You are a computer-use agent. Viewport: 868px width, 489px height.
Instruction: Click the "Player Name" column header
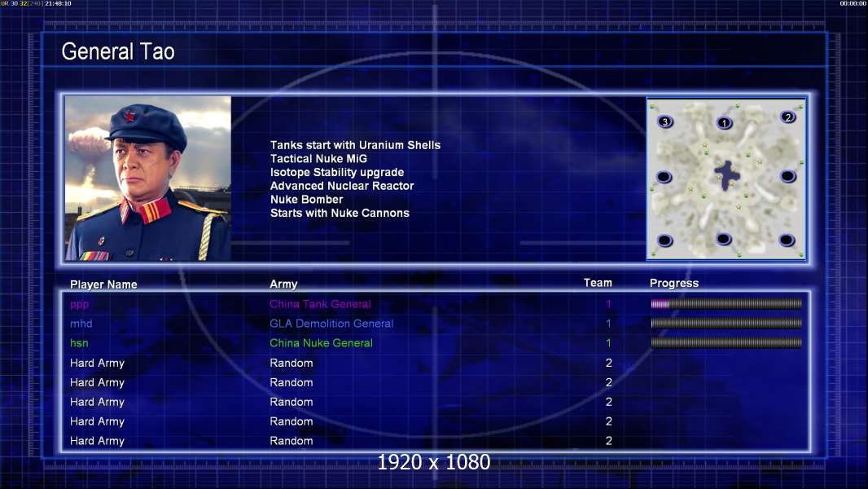103,284
